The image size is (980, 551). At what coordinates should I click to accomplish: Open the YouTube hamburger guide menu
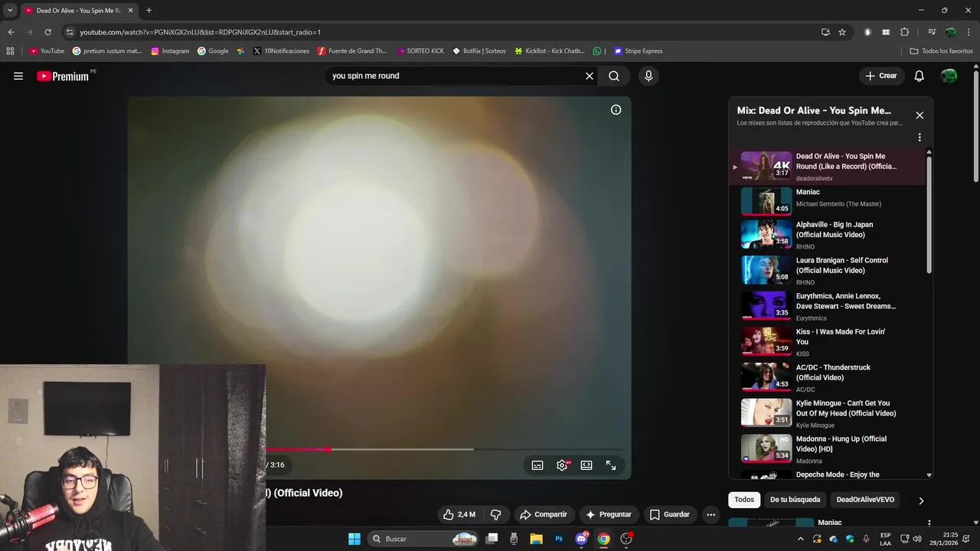click(18, 76)
